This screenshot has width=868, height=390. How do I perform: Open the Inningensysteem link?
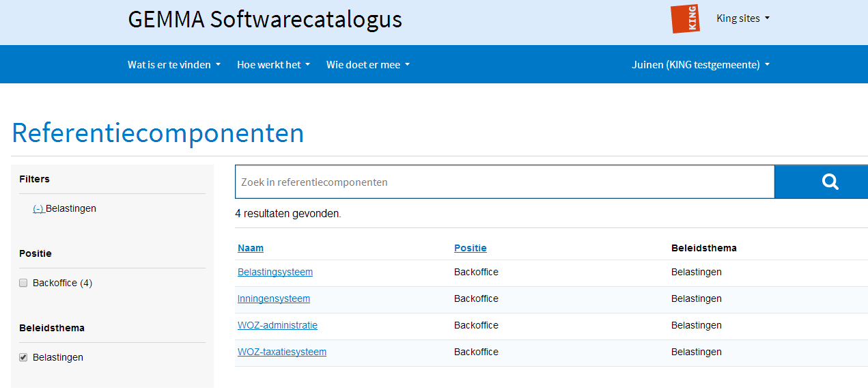tap(274, 298)
